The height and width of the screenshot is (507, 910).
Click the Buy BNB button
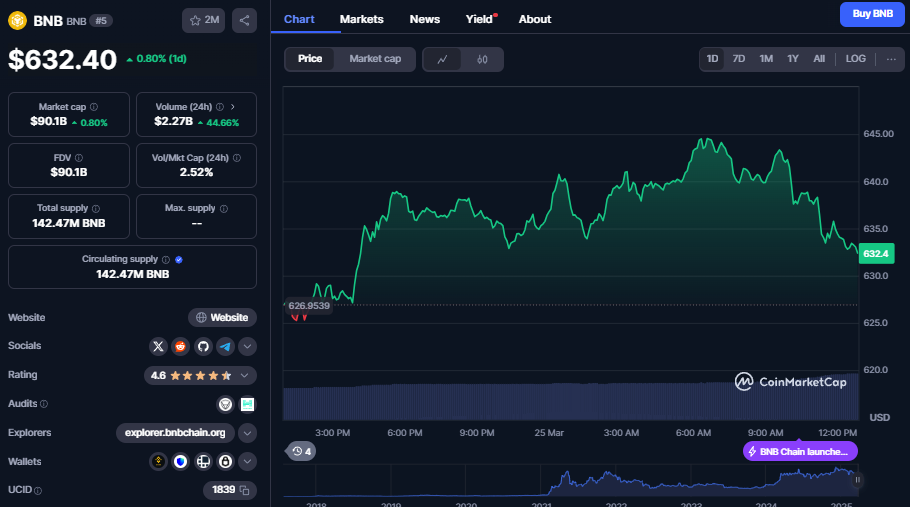(872, 14)
